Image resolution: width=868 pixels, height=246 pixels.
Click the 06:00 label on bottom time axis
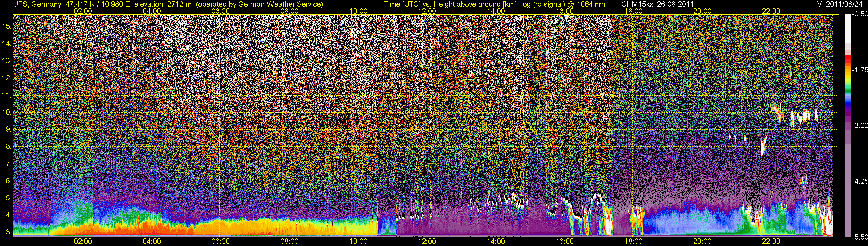click(220, 241)
